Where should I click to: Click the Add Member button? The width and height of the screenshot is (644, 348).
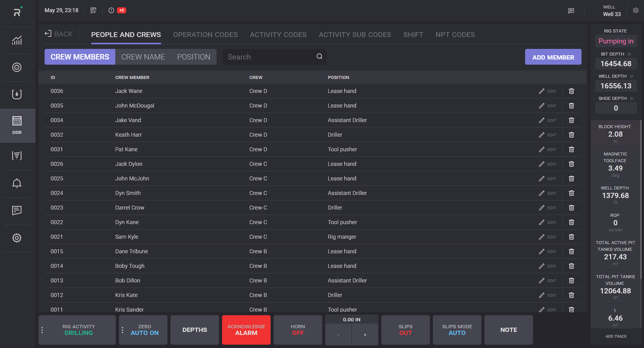click(x=553, y=57)
